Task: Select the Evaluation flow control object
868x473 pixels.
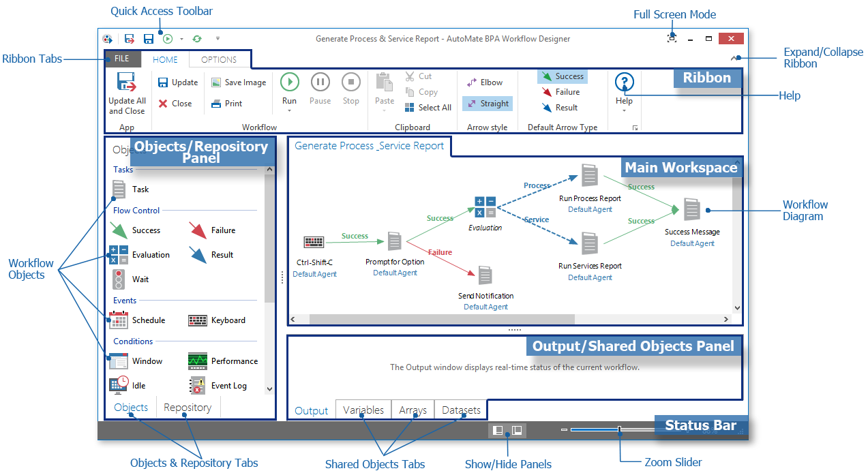Action: (x=149, y=254)
